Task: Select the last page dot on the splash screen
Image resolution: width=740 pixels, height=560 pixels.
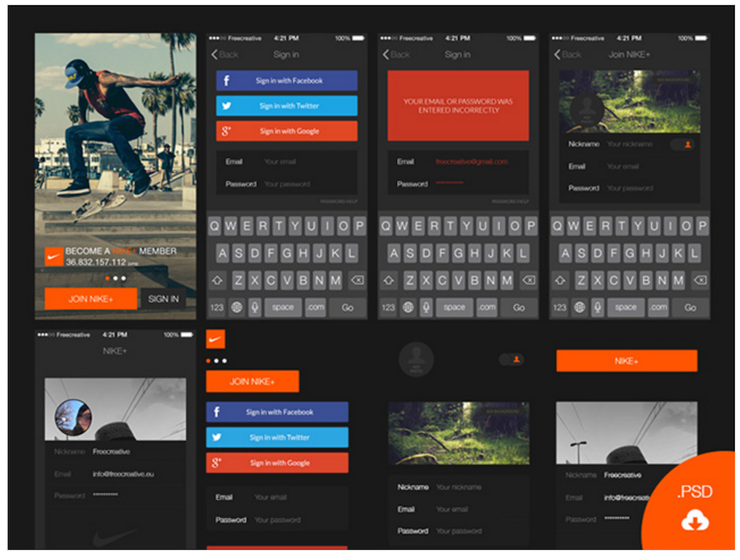Action: tap(123, 279)
